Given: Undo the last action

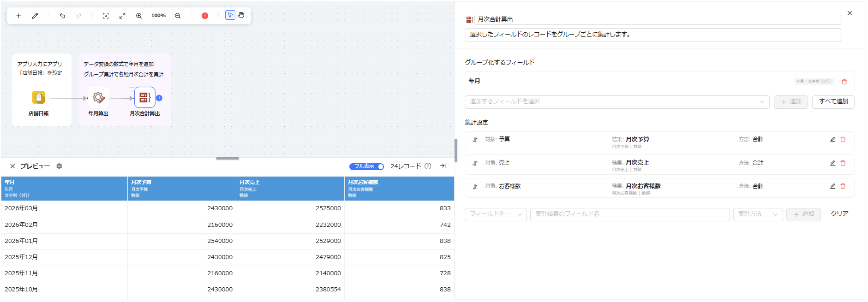Looking at the screenshot, I should (62, 16).
